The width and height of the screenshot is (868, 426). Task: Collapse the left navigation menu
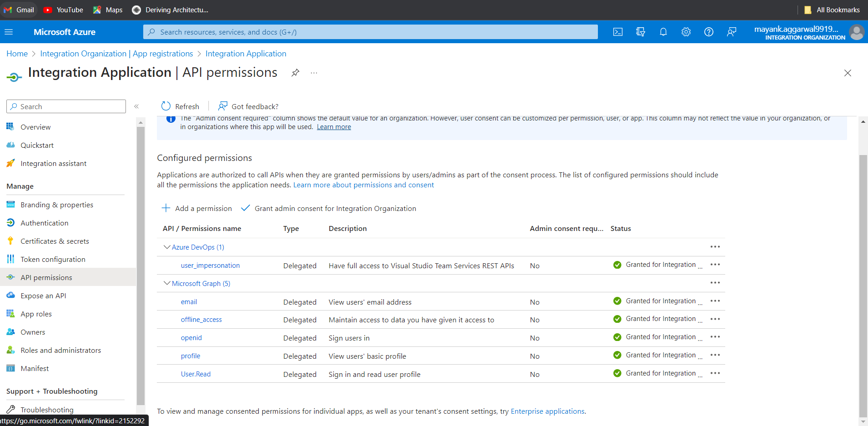coord(136,106)
